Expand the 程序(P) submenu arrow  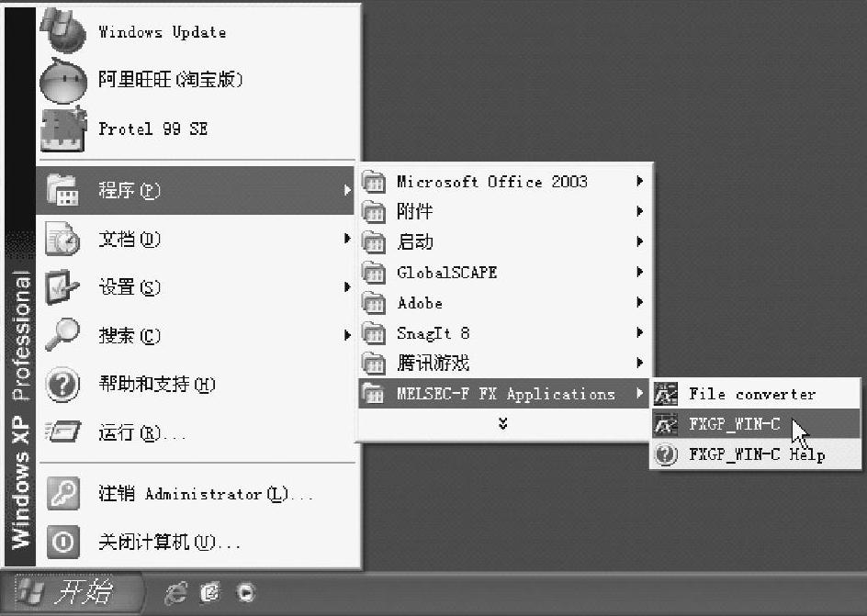(346, 190)
